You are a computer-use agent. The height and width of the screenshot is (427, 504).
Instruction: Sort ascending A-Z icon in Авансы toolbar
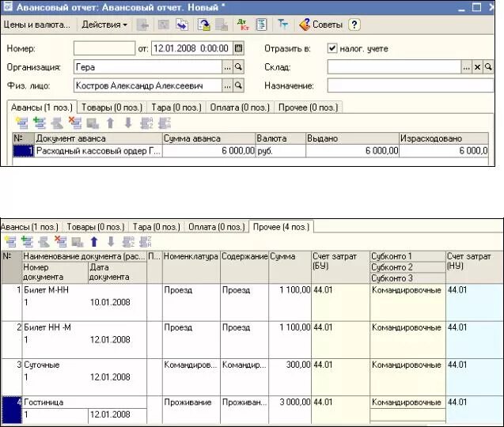(x=146, y=123)
